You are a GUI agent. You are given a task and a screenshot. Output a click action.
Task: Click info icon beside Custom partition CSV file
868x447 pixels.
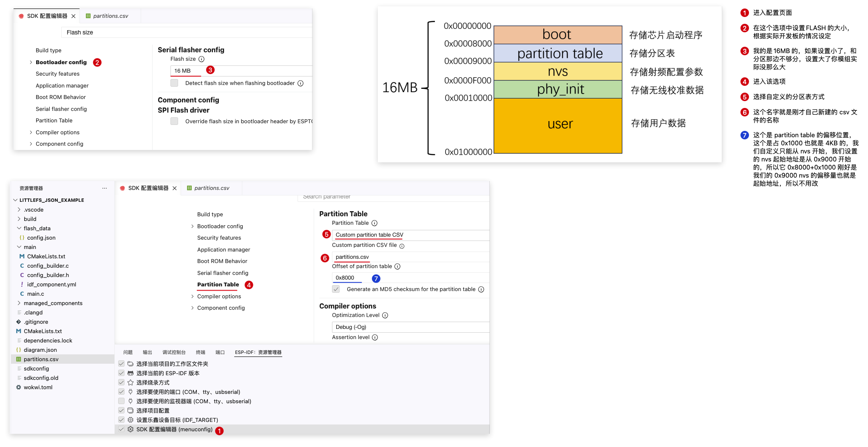point(402,246)
